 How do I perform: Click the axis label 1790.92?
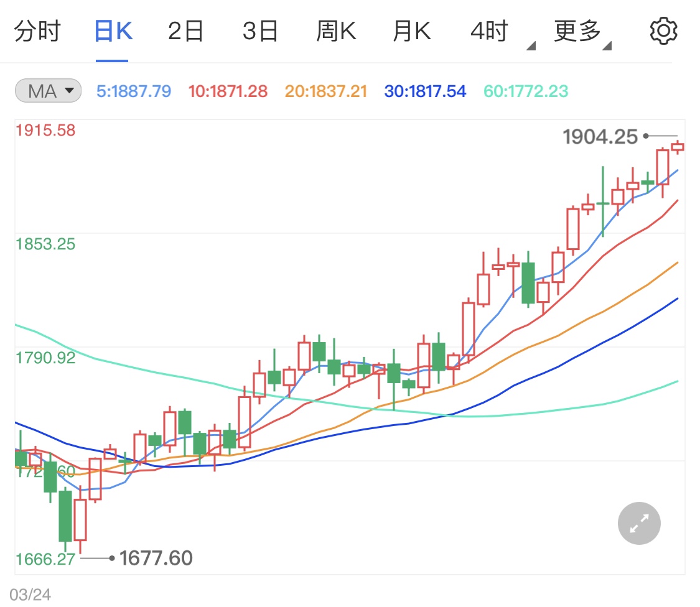[45, 358]
